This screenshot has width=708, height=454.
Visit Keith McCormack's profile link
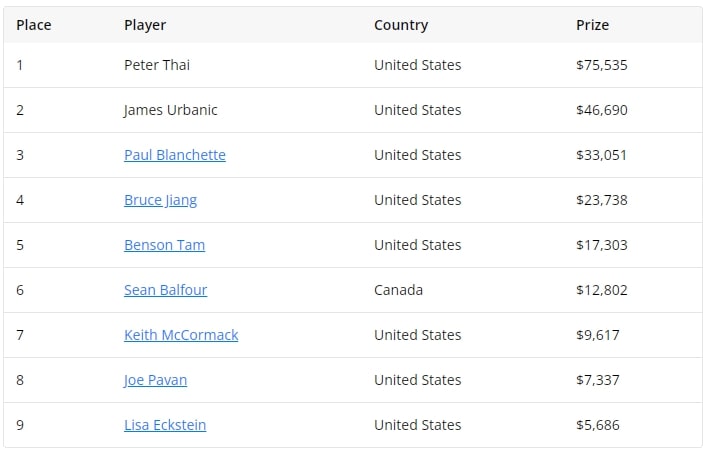coord(181,335)
